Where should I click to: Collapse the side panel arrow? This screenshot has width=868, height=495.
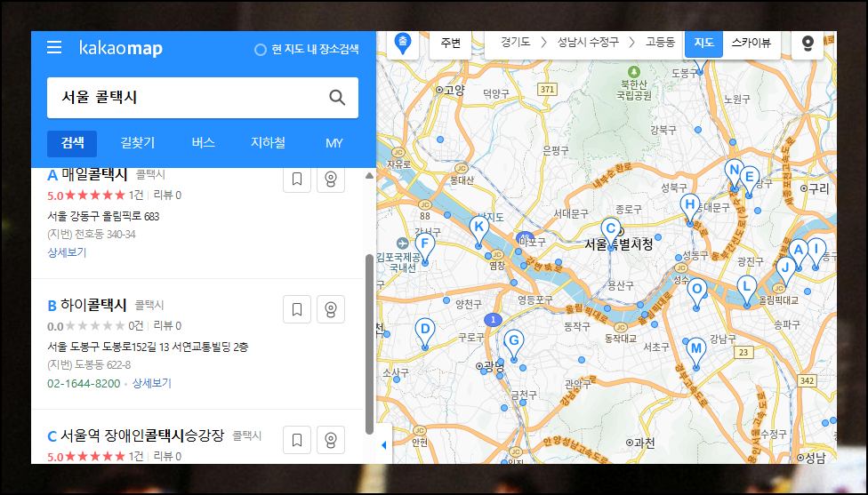[384, 444]
